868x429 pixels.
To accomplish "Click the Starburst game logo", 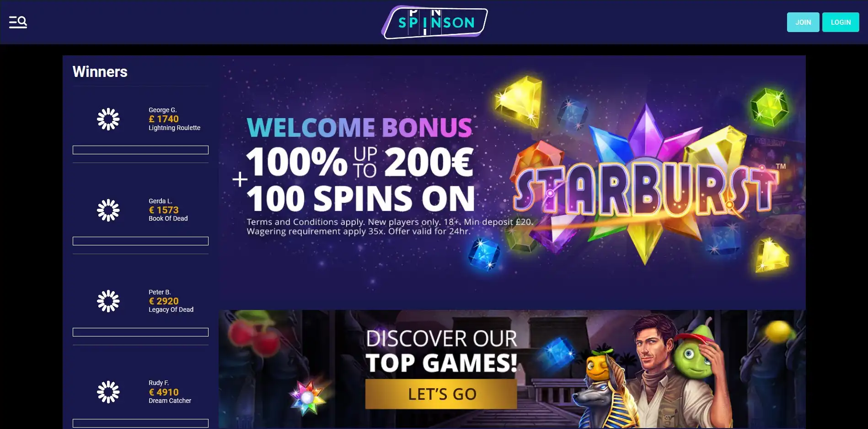I will [645, 188].
